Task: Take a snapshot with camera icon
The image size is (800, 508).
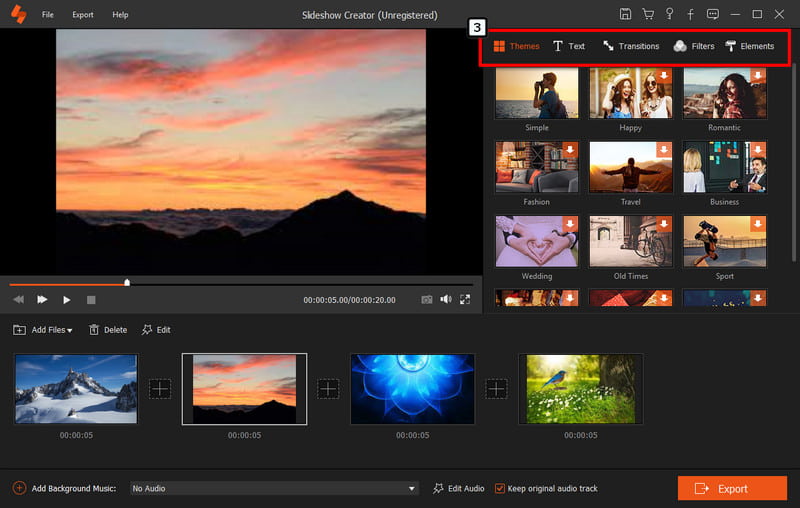Action: 427,299
